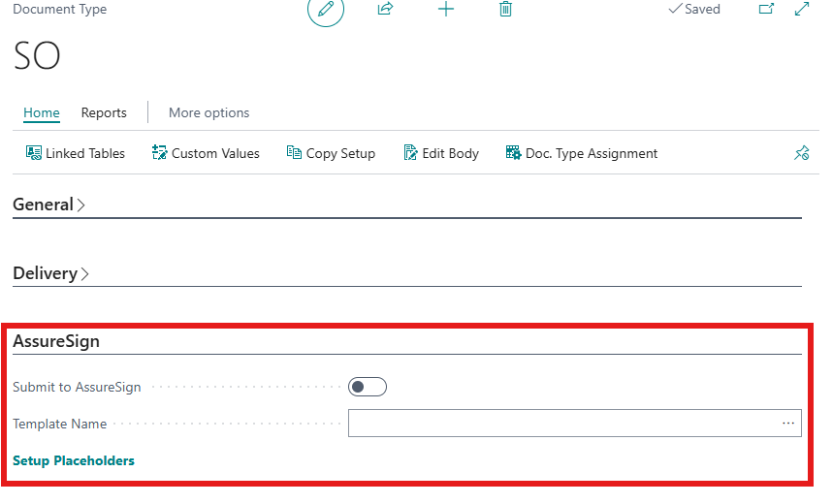
Task: Open More options menu
Action: tap(208, 112)
